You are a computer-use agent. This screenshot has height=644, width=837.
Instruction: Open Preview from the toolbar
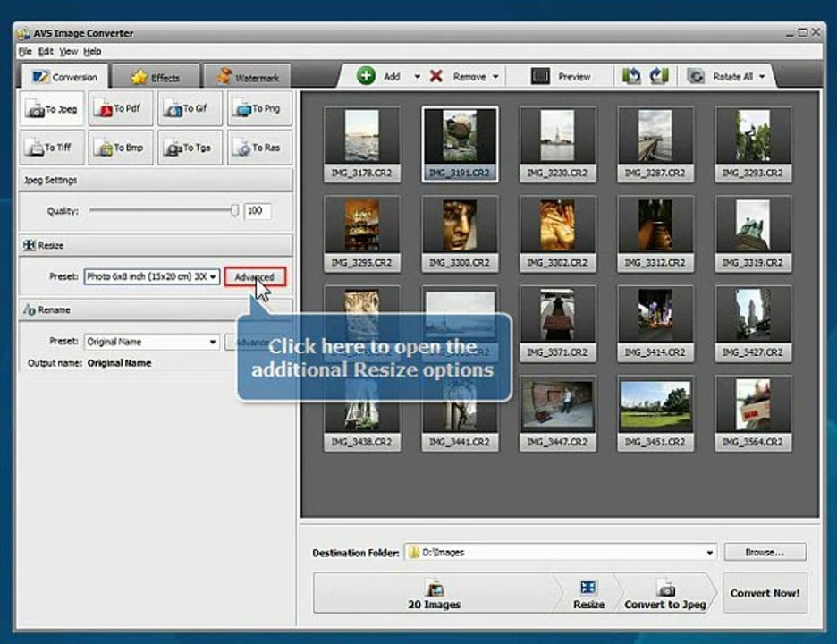[561, 76]
